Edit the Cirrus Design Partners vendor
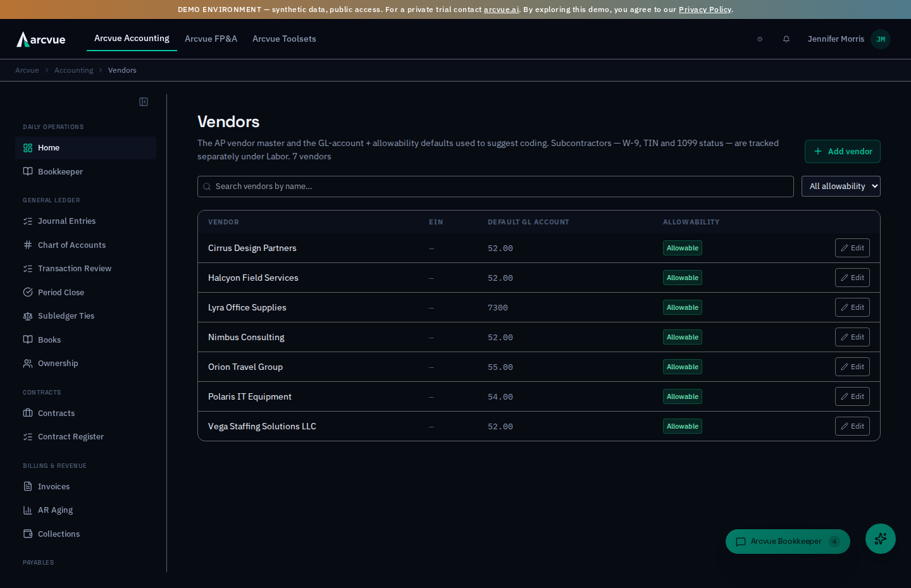Viewport: 911px width, 588px height. [852, 248]
